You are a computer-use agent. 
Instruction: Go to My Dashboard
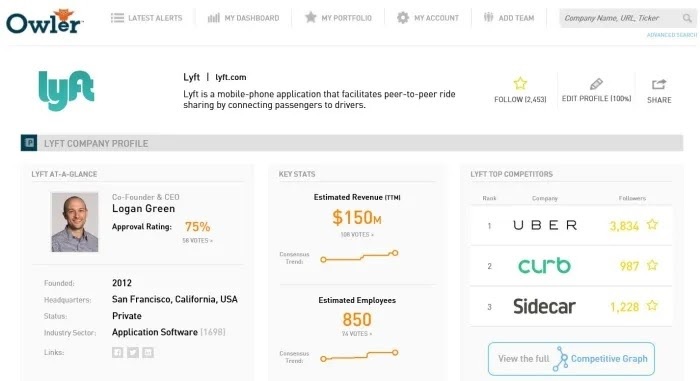coord(243,18)
